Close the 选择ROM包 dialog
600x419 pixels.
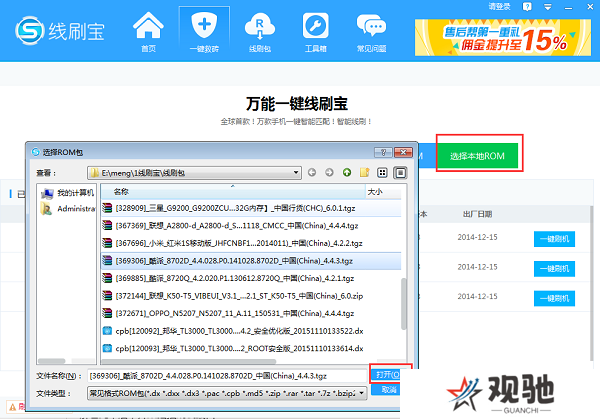coord(403,152)
